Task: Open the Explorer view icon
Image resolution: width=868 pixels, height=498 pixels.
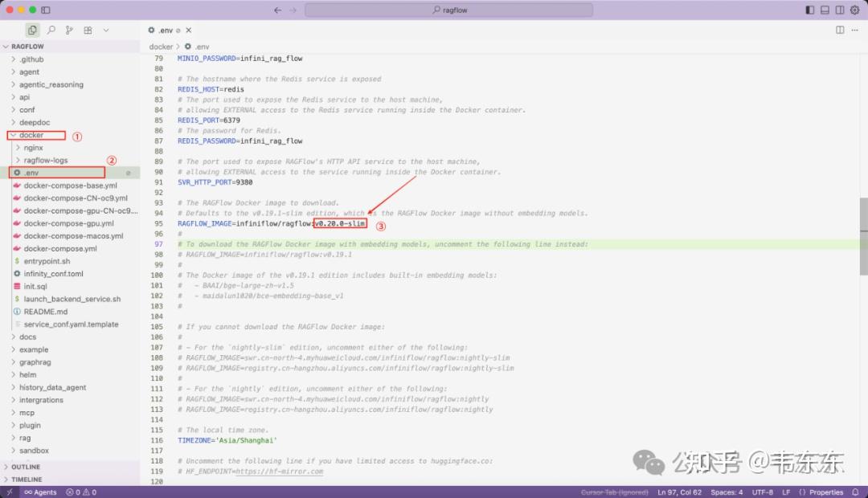Action: [32, 30]
